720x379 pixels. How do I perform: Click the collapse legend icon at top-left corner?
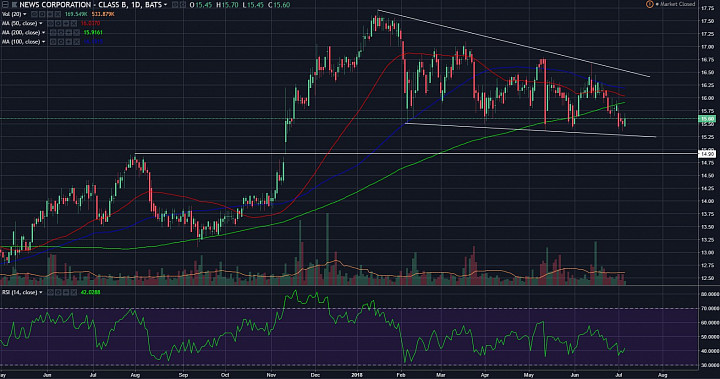(x=5, y=5)
